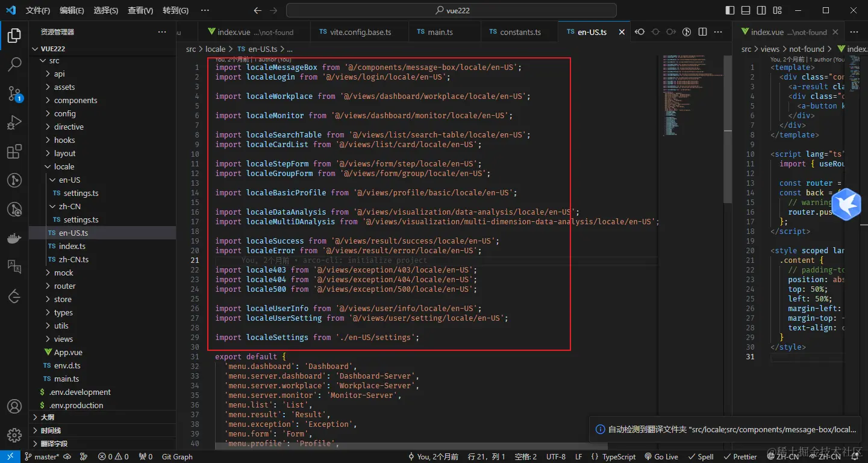868x463 pixels.
Task: Go back using navigation arrow
Action: pos(258,10)
